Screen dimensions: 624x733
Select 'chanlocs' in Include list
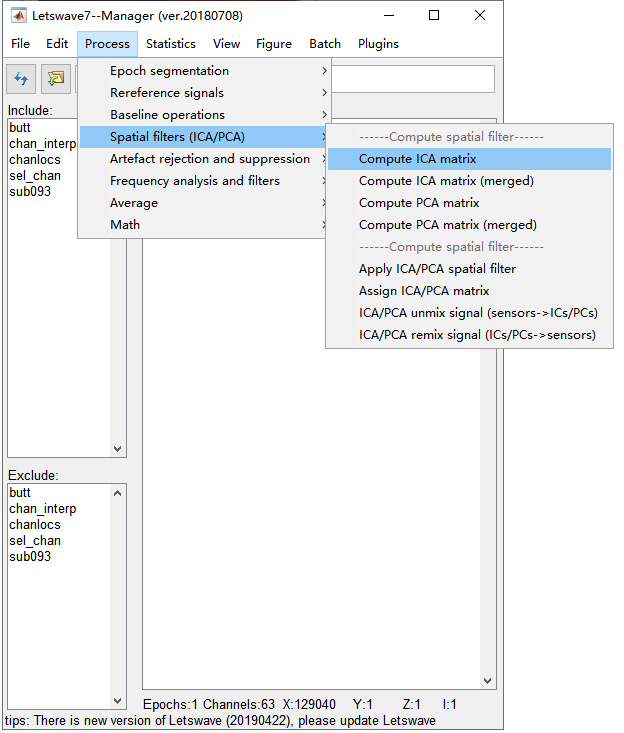35,160
